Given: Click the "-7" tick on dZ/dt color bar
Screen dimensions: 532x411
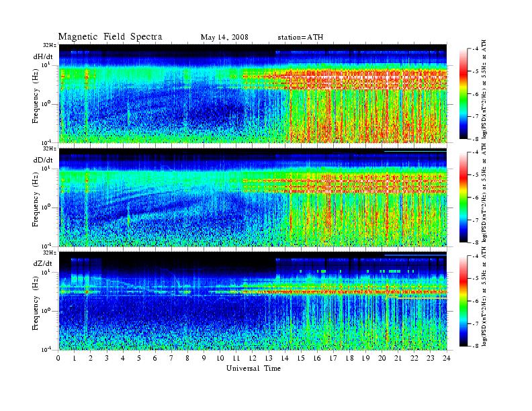Looking at the screenshot, I should coord(476,324).
